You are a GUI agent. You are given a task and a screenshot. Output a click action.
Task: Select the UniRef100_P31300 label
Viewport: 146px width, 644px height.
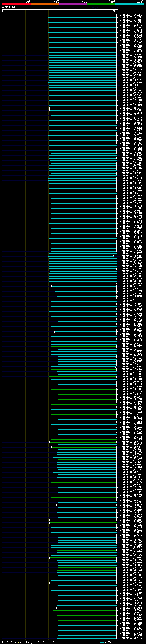pyautogui.click(x=131, y=306)
